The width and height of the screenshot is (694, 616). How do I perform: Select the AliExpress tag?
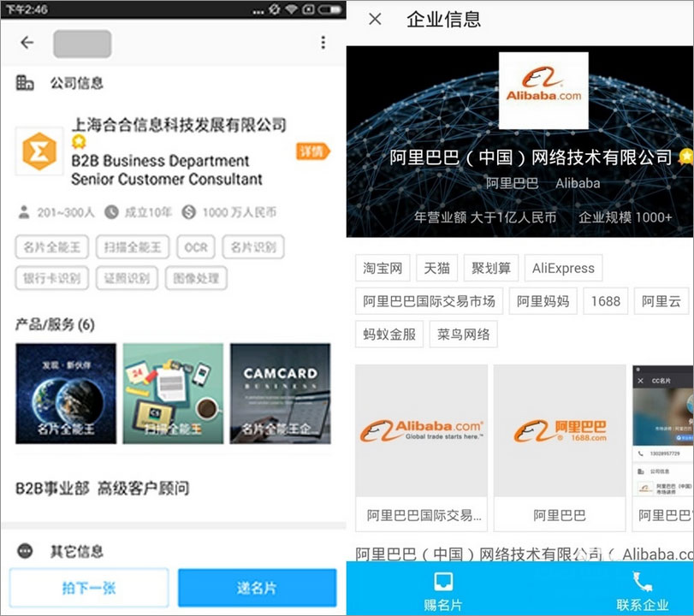click(563, 268)
